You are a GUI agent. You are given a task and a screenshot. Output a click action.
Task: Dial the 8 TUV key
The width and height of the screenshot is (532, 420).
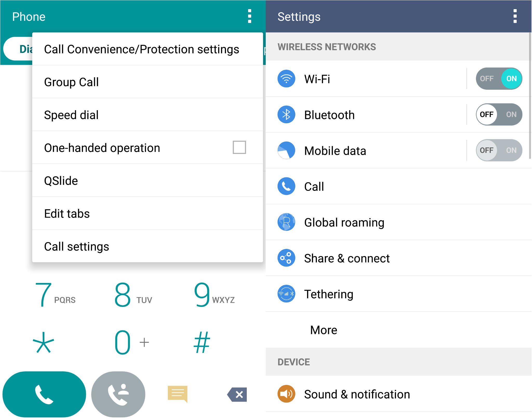pos(133,295)
